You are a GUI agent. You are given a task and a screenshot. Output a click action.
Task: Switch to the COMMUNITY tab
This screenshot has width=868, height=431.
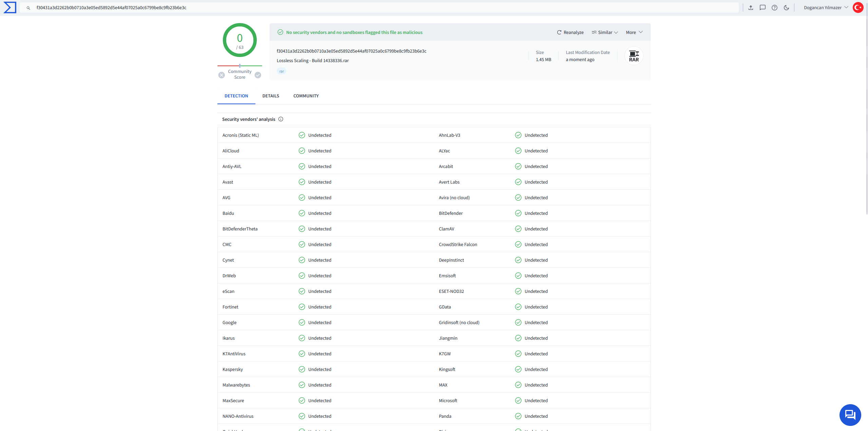coord(306,96)
